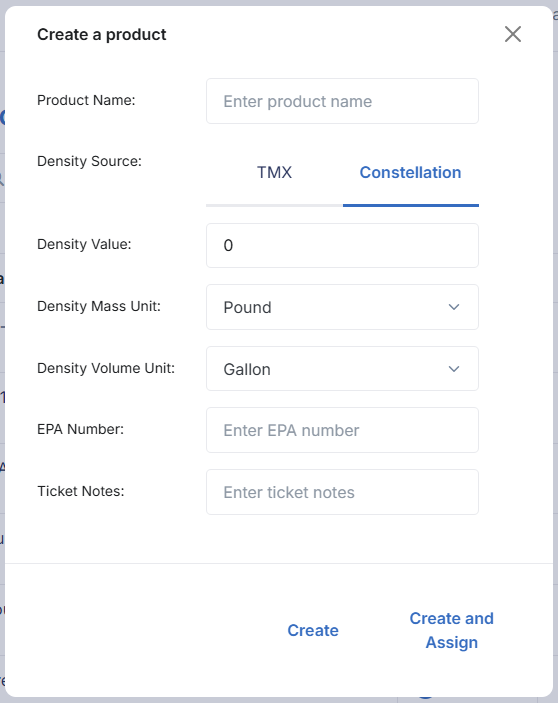
Task: Click the chevron arrow beside Pound
Action: tap(454, 307)
